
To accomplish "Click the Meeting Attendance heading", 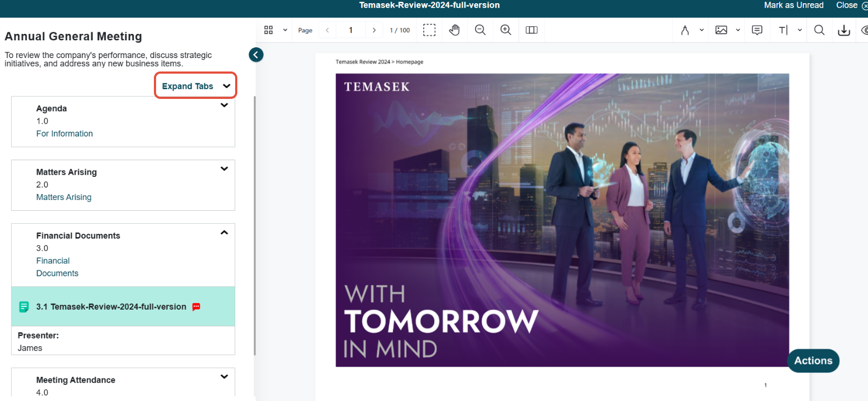I will point(76,380).
